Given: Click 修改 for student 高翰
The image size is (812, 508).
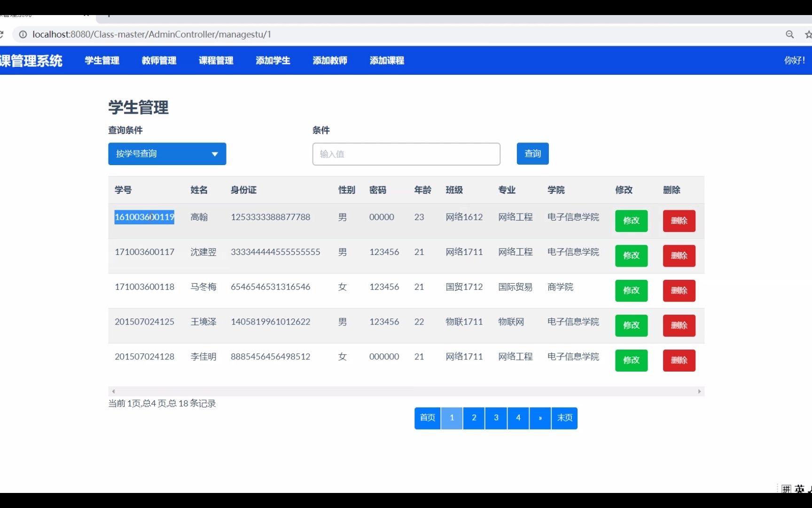Looking at the screenshot, I should click(x=631, y=221).
